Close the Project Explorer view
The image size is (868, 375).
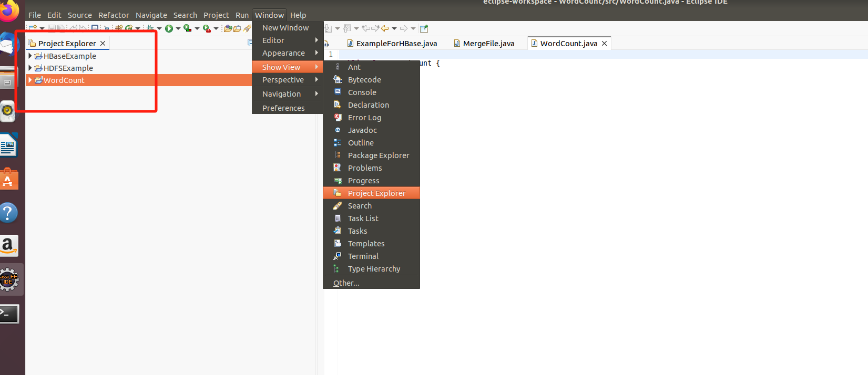coord(103,44)
